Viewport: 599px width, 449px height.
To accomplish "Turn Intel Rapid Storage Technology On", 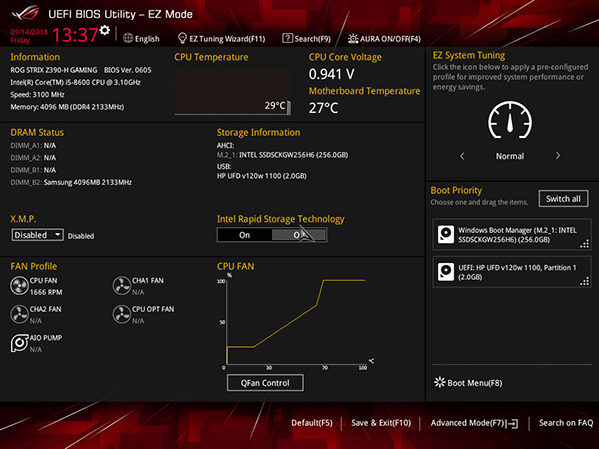I will 244,235.
